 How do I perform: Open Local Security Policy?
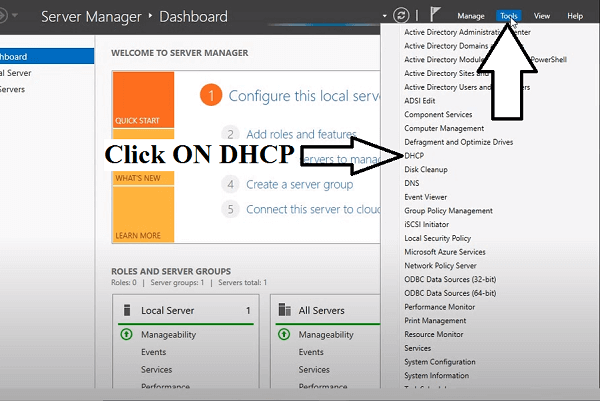pyautogui.click(x=437, y=238)
